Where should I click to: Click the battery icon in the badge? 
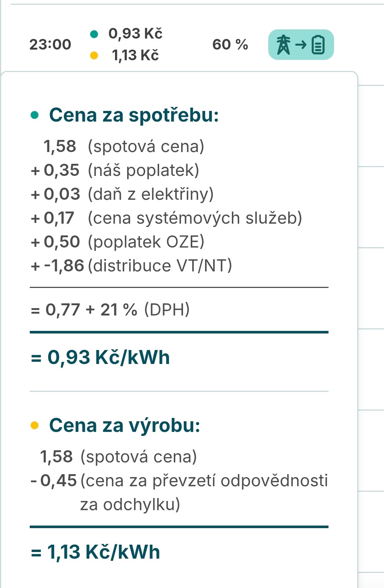[x=318, y=45]
